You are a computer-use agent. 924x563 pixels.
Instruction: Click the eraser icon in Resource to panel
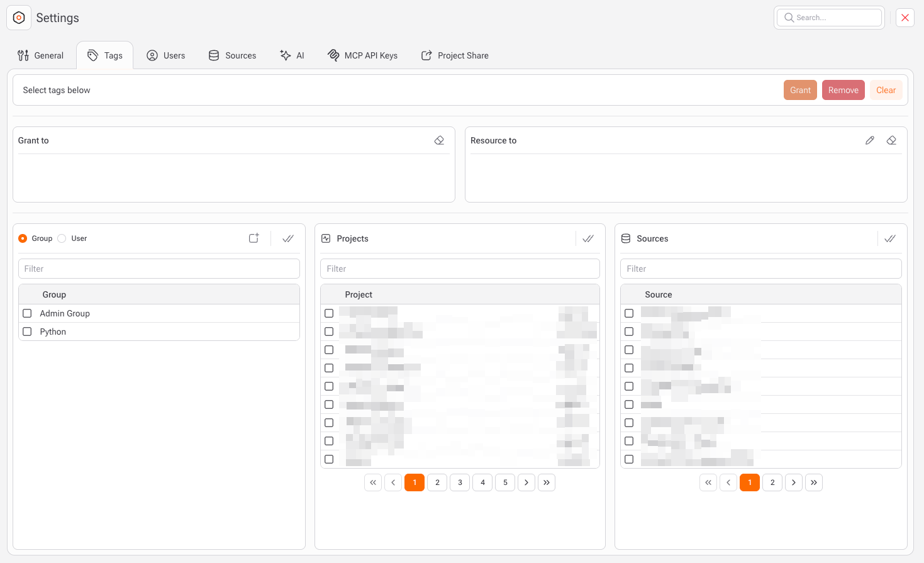click(x=891, y=140)
